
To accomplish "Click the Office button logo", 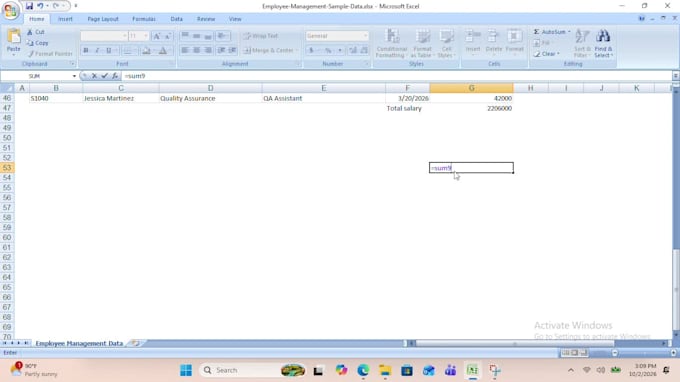I will [10, 11].
